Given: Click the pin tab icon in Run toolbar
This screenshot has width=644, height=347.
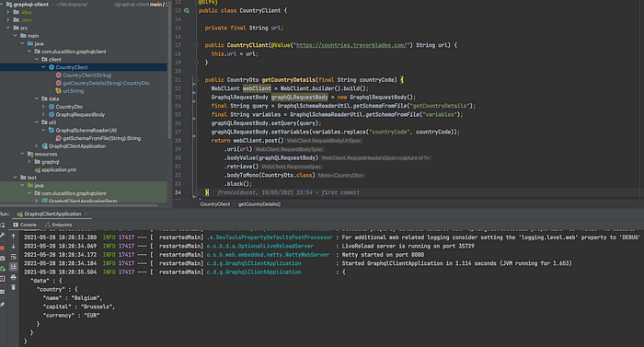Looking at the screenshot, I should click(x=2, y=305).
